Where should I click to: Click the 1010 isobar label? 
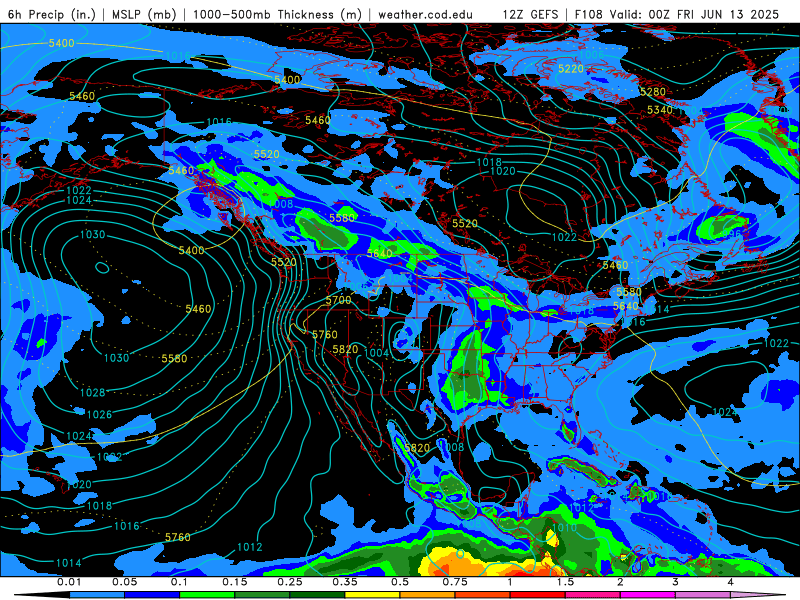[x=564, y=527]
